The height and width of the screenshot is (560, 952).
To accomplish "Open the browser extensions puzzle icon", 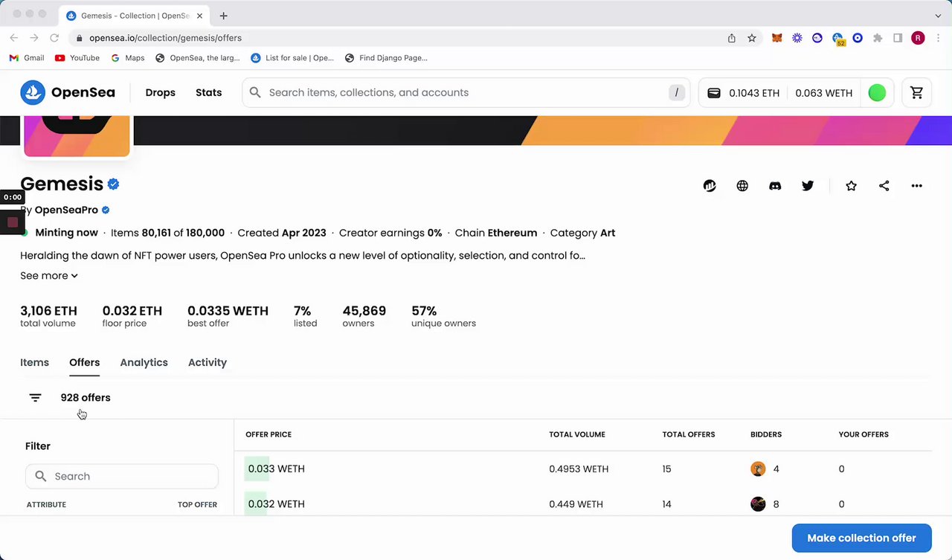I will tap(878, 38).
